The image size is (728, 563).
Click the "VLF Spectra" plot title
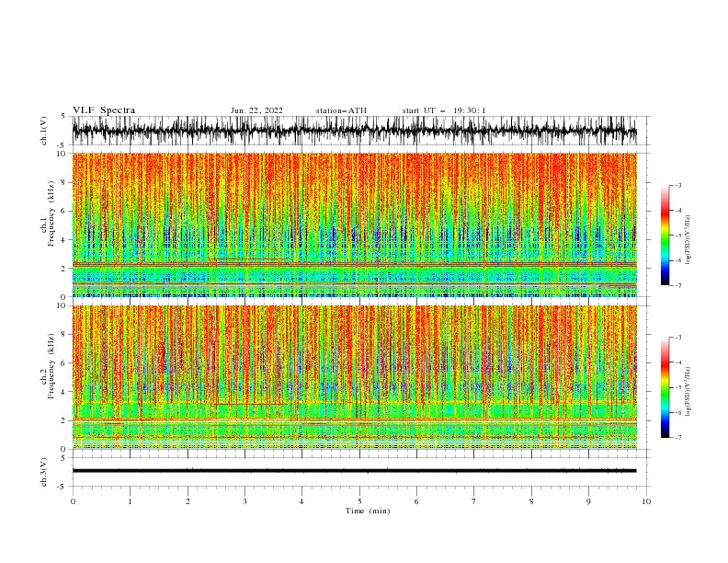(x=104, y=110)
